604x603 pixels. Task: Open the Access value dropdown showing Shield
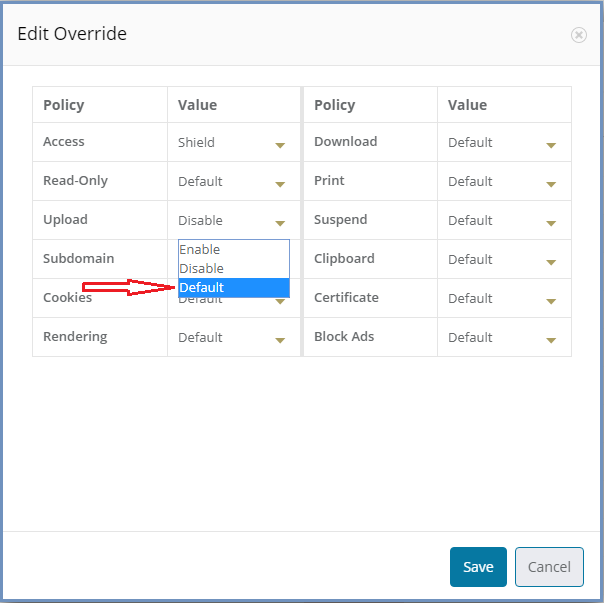point(233,143)
